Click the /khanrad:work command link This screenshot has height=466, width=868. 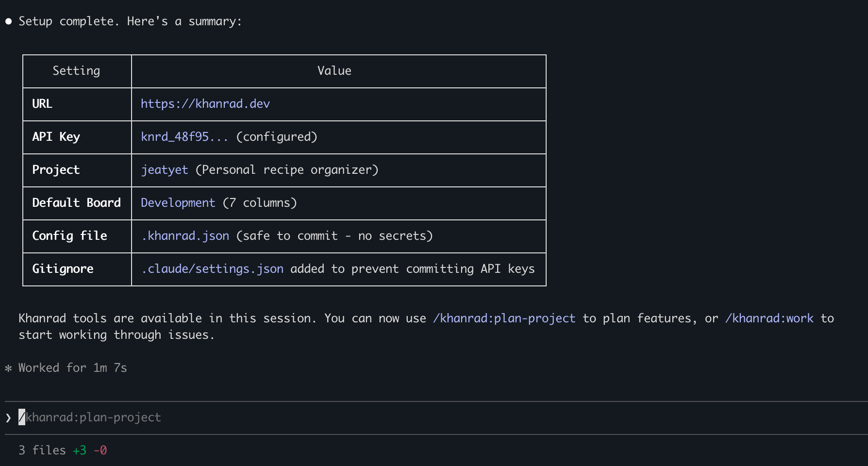coord(769,318)
